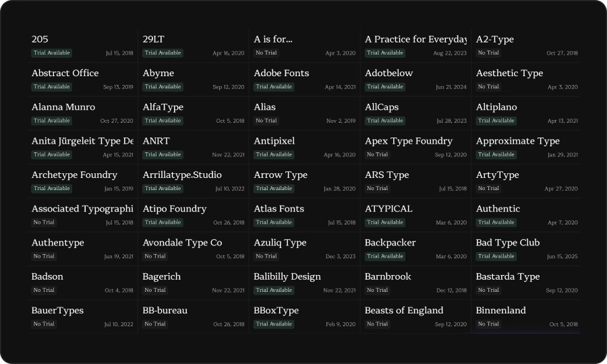Click Trial Available badge under BBoxType
This screenshot has width=607, height=364.
point(274,324)
